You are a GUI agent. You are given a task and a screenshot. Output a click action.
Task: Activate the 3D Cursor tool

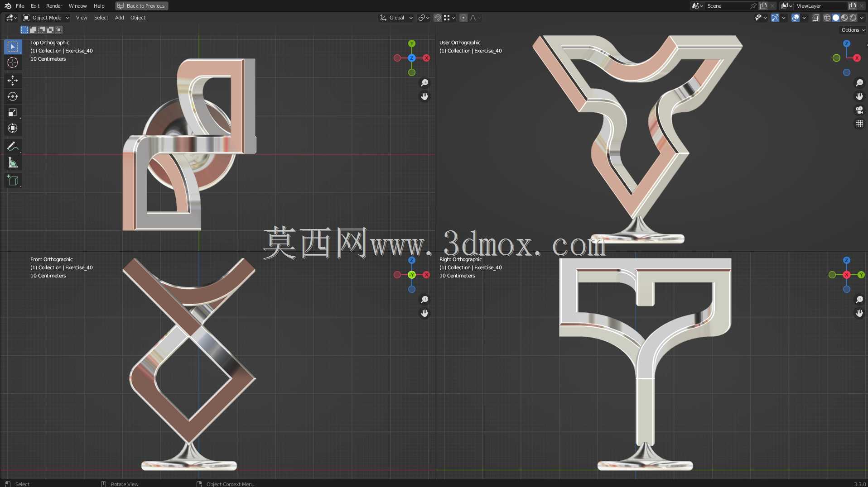coord(13,62)
